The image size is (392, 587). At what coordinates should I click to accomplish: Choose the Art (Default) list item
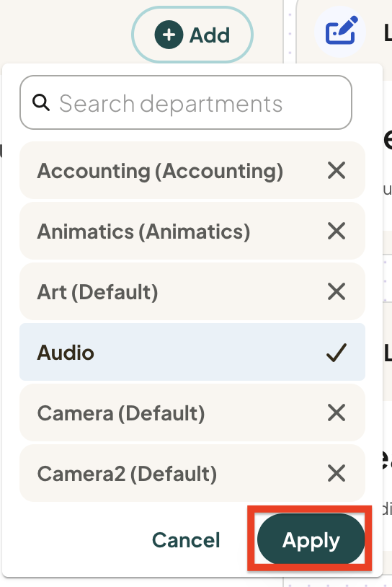(x=192, y=291)
